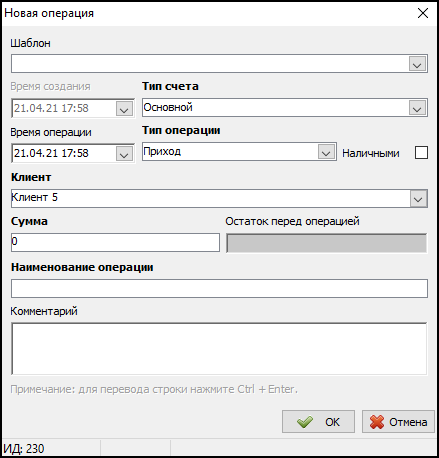Image resolution: width=439 pixels, height=458 pixels.
Task: Close the Новая операция dialog
Action: pyautogui.click(x=423, y=13)
